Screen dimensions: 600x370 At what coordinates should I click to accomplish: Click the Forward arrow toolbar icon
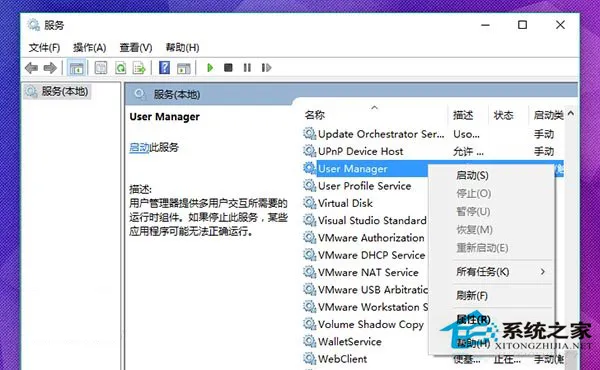click(50, 68)
